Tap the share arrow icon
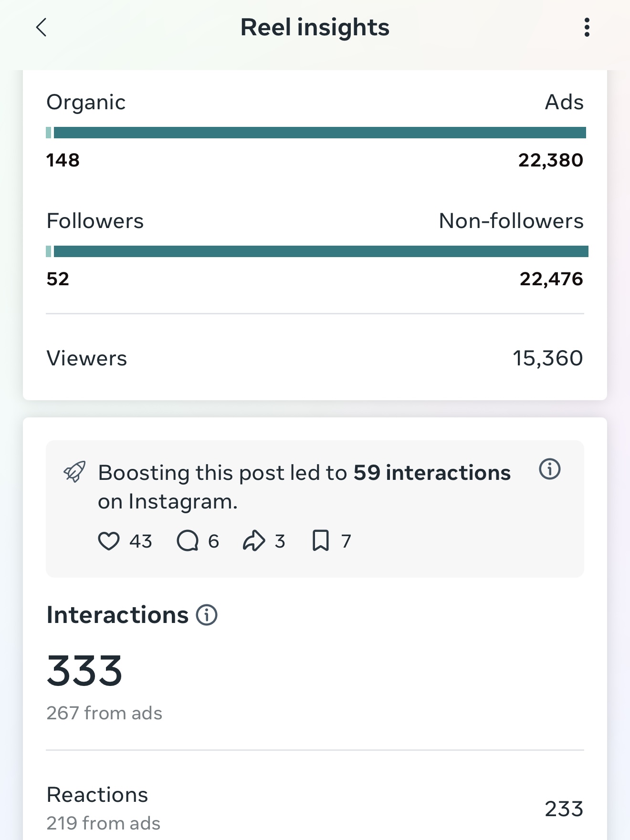The height and width of the screenshot is (840, 630). tap(254, 541)
